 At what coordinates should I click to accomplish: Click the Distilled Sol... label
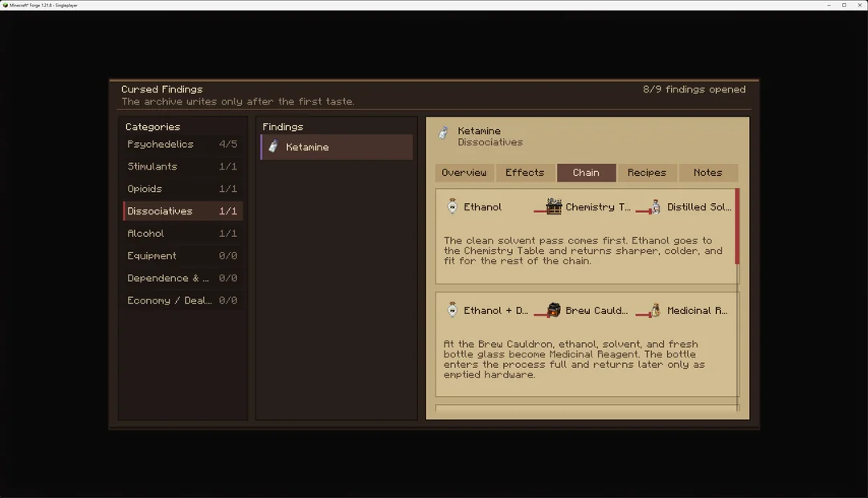pyautogui.click(x=699, y=207)
